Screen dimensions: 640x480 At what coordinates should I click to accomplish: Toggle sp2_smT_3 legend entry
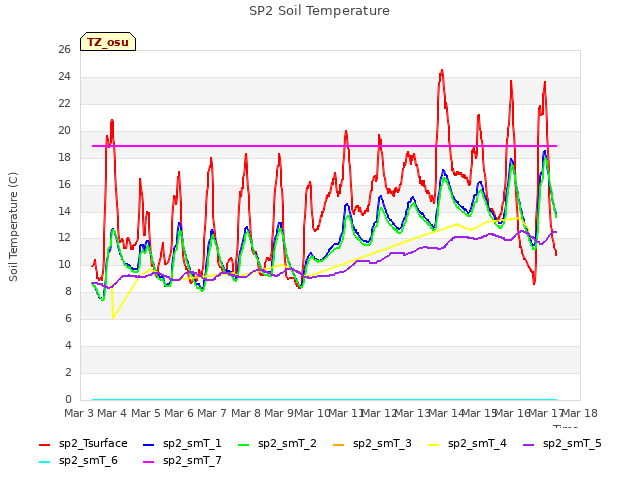tap(372, 444)
